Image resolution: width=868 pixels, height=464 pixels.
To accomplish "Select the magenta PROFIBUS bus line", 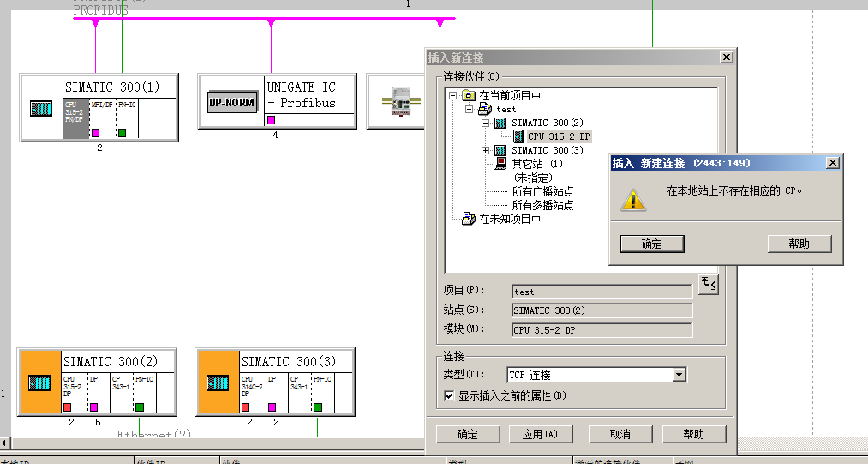I will 264,18.
